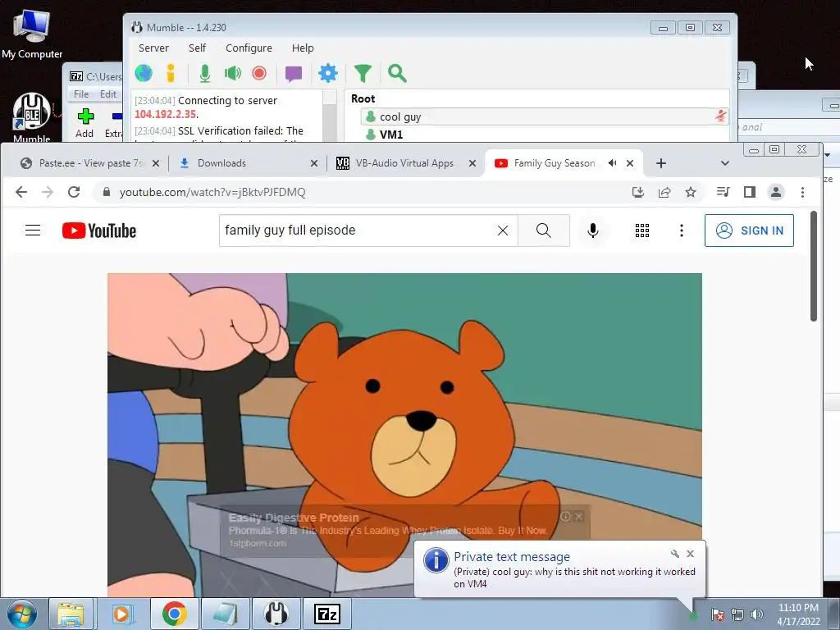Open YouTube hamburger guide menu
The width and height of the screenshot is (840, 630).
pyautogui.click(x=33, y=231)
